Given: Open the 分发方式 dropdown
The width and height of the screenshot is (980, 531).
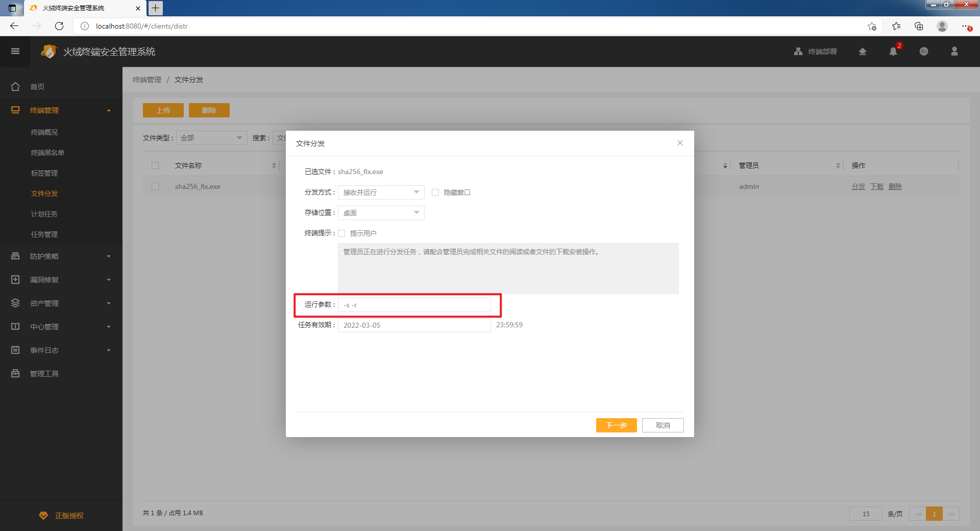Looking at the screenshot, I should pos(381,192).
